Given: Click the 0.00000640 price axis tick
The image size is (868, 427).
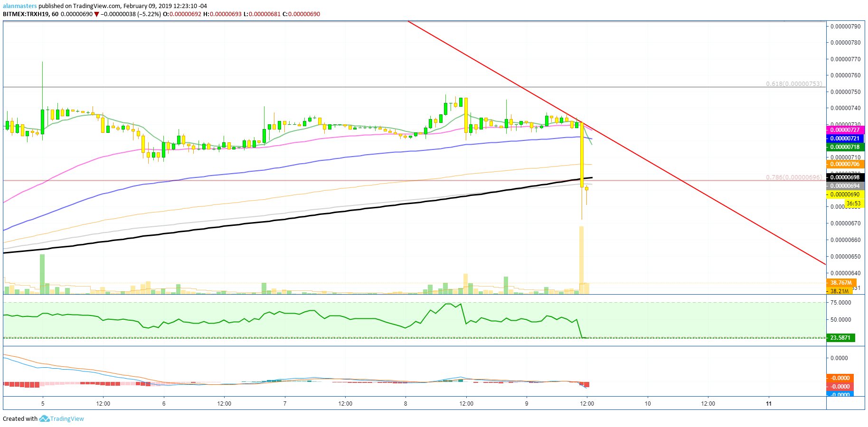Looking at the screenshot, I should [x=845, y=273].
